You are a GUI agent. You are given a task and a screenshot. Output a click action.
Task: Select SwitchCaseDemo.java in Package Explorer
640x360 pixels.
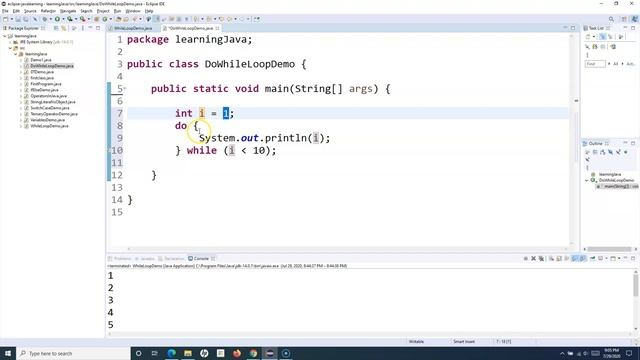point(50,108)
